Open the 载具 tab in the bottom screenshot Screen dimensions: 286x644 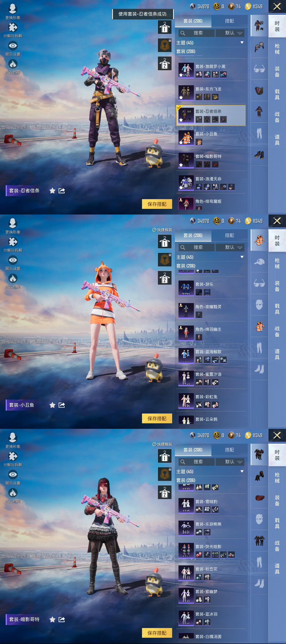(x=277, y=523)
